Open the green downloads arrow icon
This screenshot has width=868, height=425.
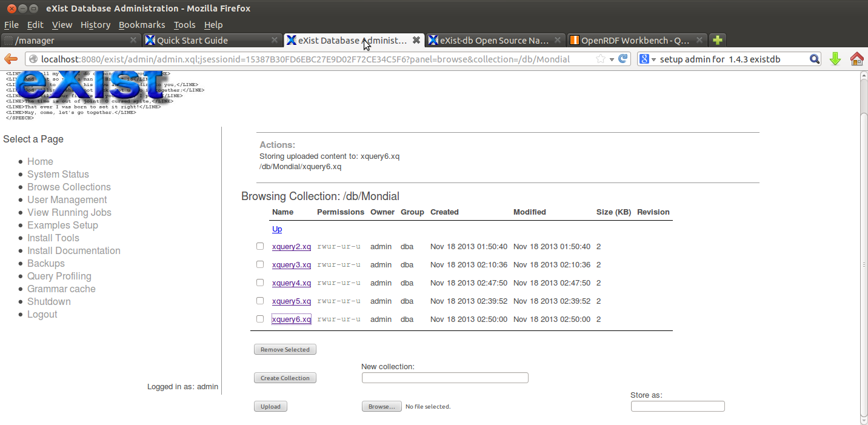pyautogui.click(x=835, y=59)
